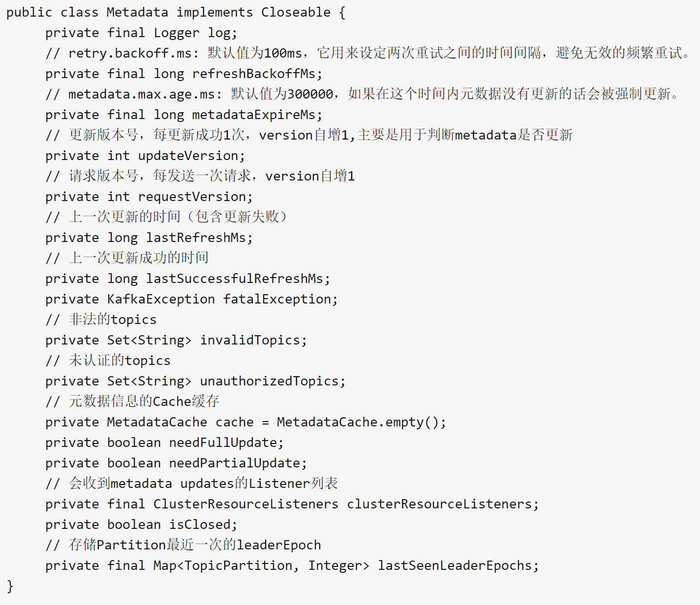Click the Metadata class name
Image resolution: width=700 pixels, height=605 pixels.
pos(137,12)
